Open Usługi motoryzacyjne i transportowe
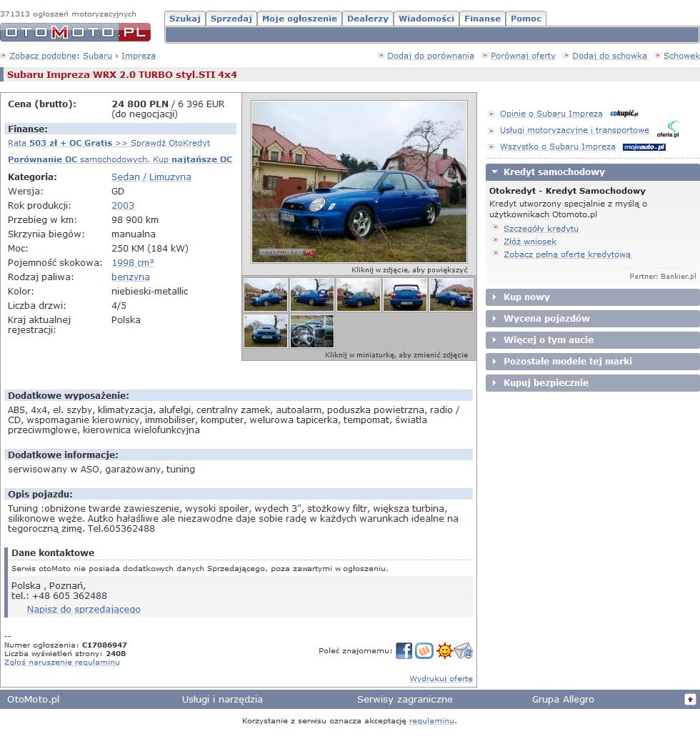700x739 pixels. 575,131
